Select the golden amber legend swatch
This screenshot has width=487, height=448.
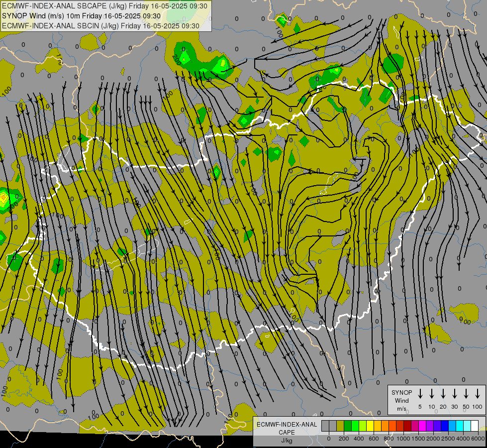[378, 426]
